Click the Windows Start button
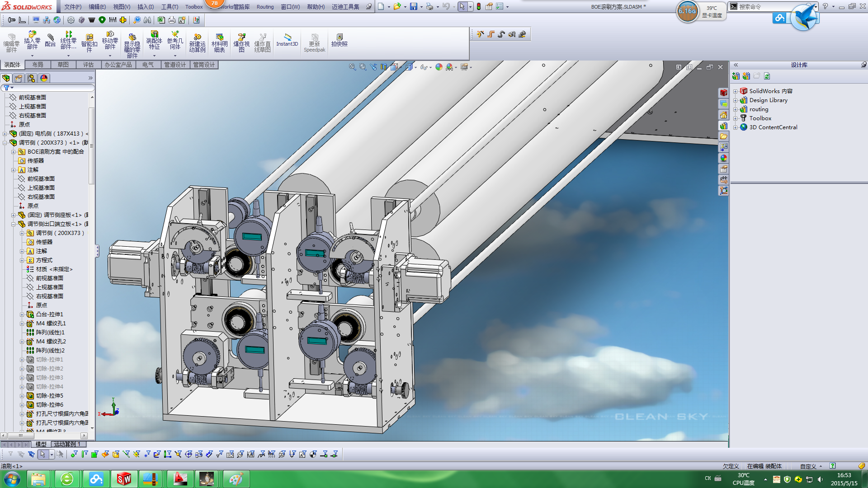This screenshot has width=868, height=488. click(12, 479)
